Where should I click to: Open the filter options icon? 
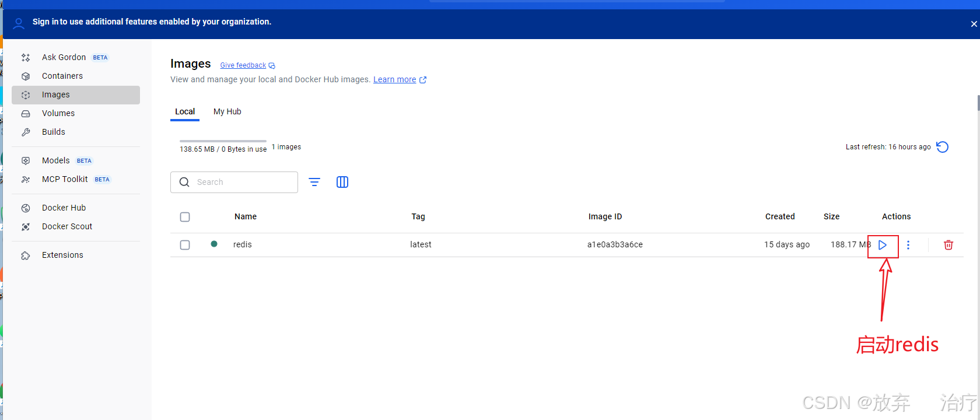[x=314, y=182]
